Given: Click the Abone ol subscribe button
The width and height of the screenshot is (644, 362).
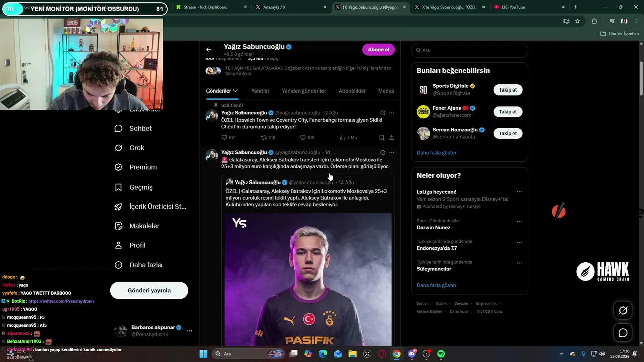Looking at the screenshot, I should point(378,50).
